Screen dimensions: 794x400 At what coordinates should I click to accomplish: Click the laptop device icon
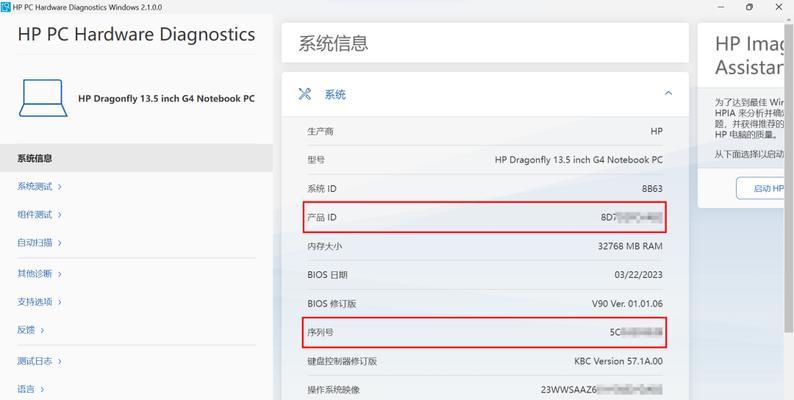click(x=43, y=98)
